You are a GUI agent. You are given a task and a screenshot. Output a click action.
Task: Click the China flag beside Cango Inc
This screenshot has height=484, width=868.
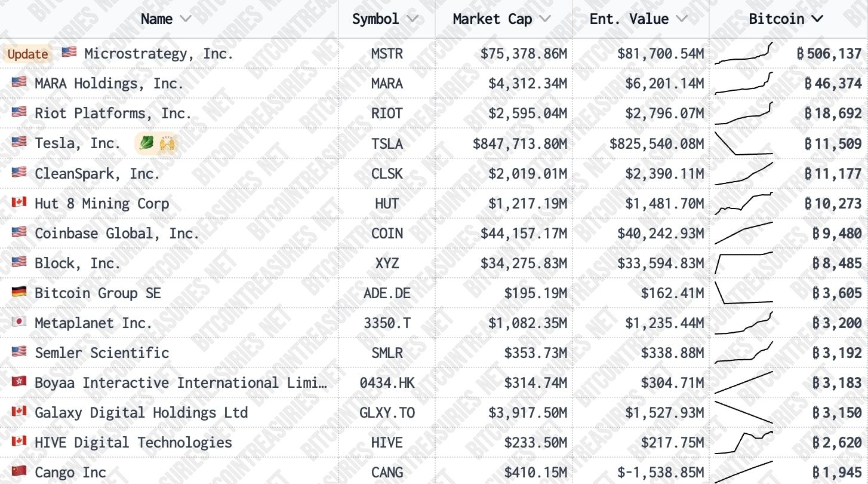click(19, 471)
